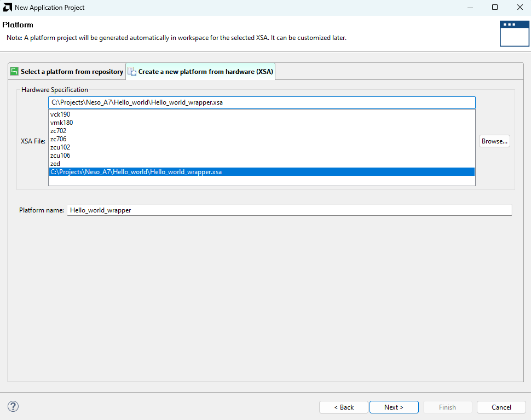Viewport: 531px width, 420px height.
Task: Click the AMD logo in title bar
Action: click(x=8, y=8)
